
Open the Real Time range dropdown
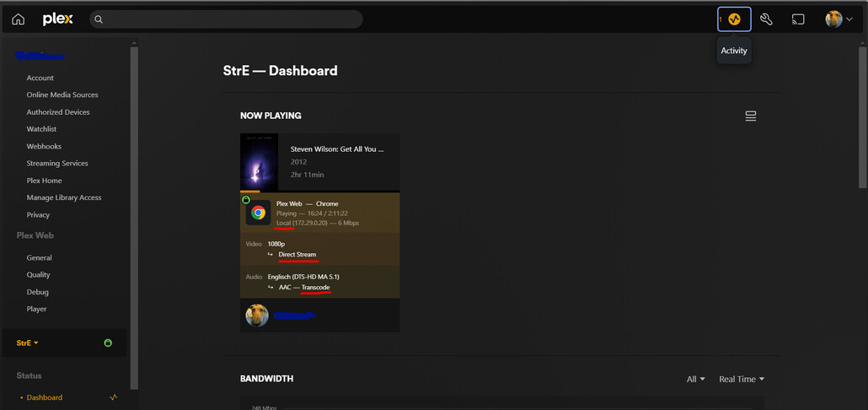click(742, 379)
